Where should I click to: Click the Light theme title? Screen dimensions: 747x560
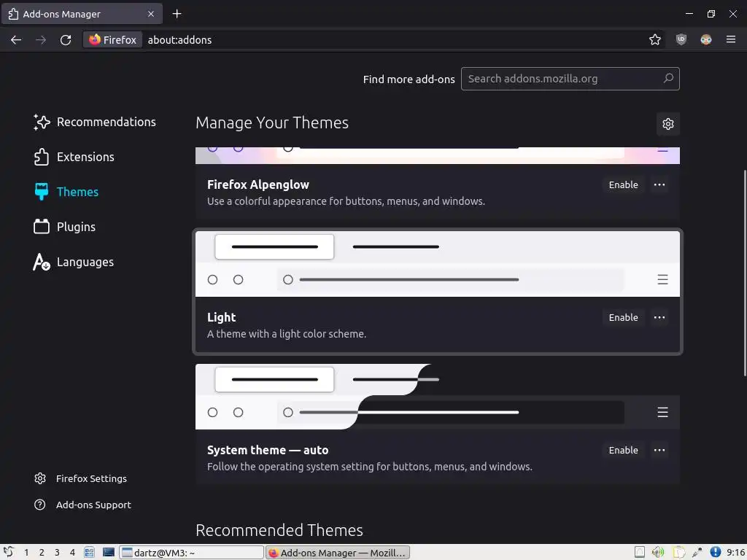[x=222, y=318]
